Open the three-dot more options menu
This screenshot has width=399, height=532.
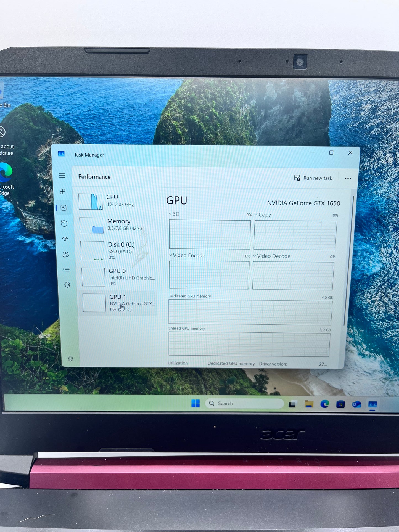click(x=348, y=178)
